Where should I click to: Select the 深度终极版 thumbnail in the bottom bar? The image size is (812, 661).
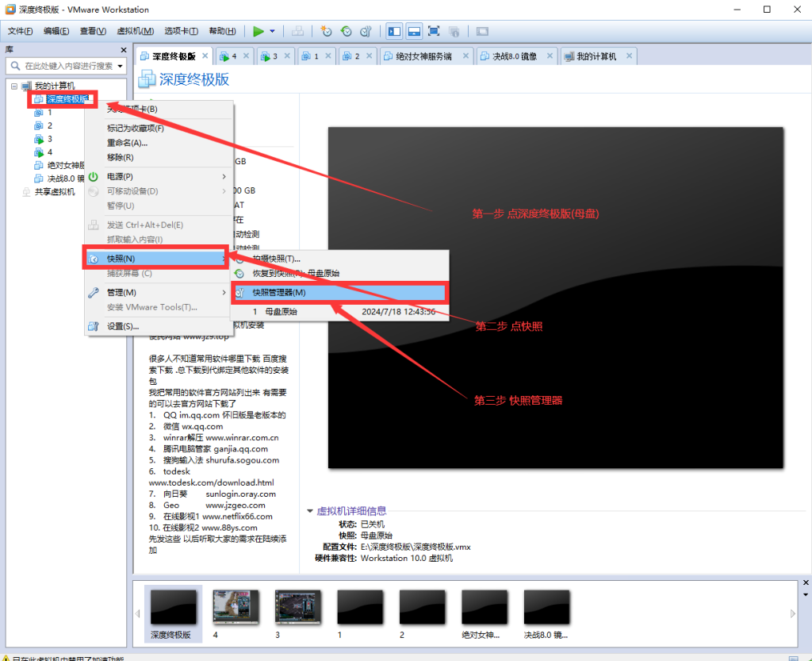point(173,614)
